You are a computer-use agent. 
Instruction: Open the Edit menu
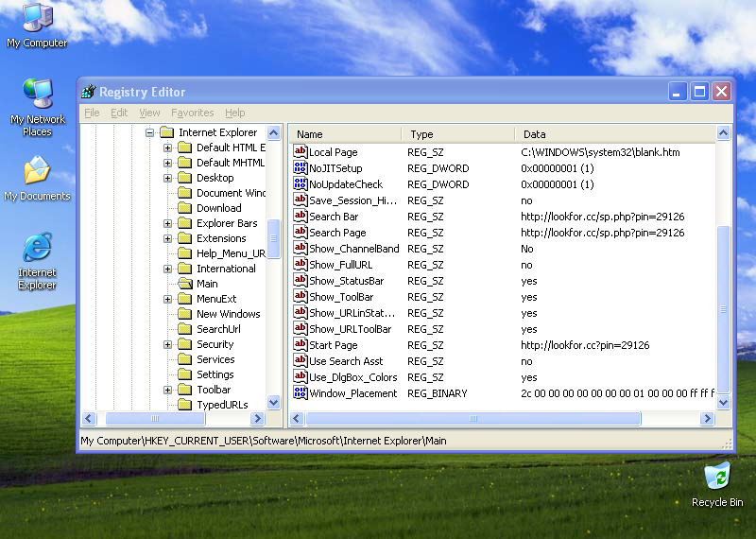(119, 113)
